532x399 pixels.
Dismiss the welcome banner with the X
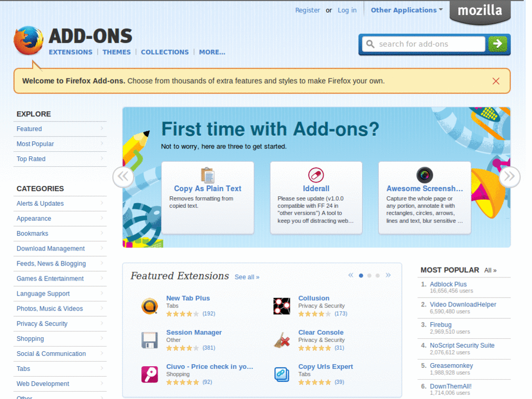point(496,81)
